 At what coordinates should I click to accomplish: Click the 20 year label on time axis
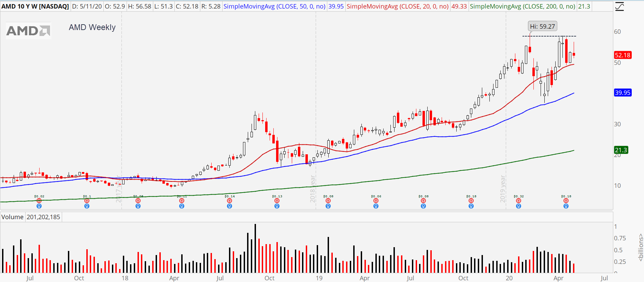pyautogui.click(x=509, y=278)
